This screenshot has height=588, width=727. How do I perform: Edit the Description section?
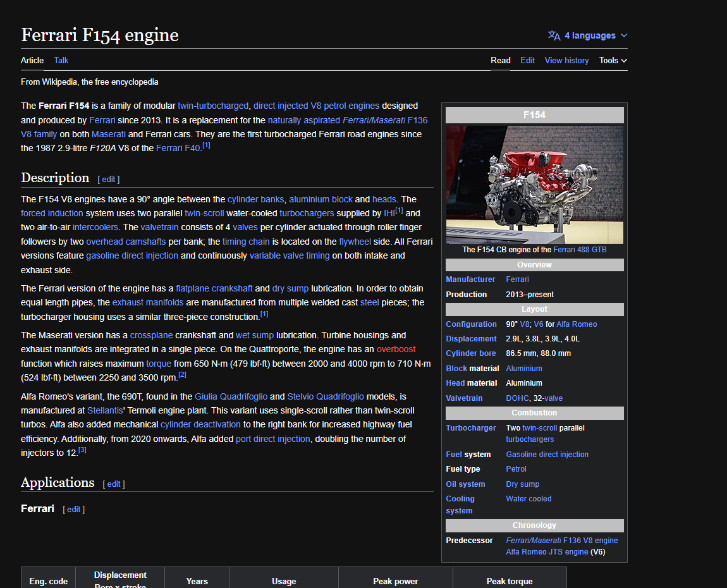tap(109, 180)
